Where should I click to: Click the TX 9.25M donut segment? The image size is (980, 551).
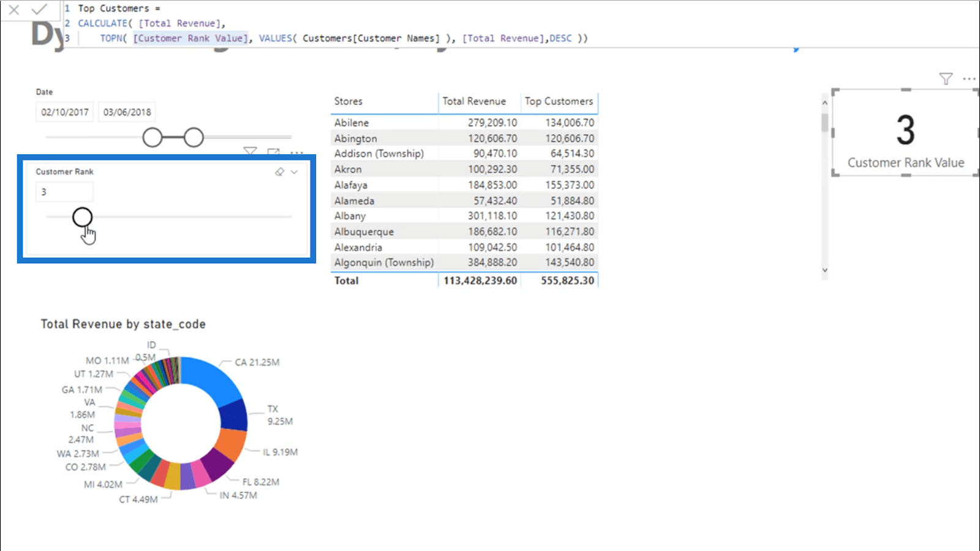(x=234, y=416)
